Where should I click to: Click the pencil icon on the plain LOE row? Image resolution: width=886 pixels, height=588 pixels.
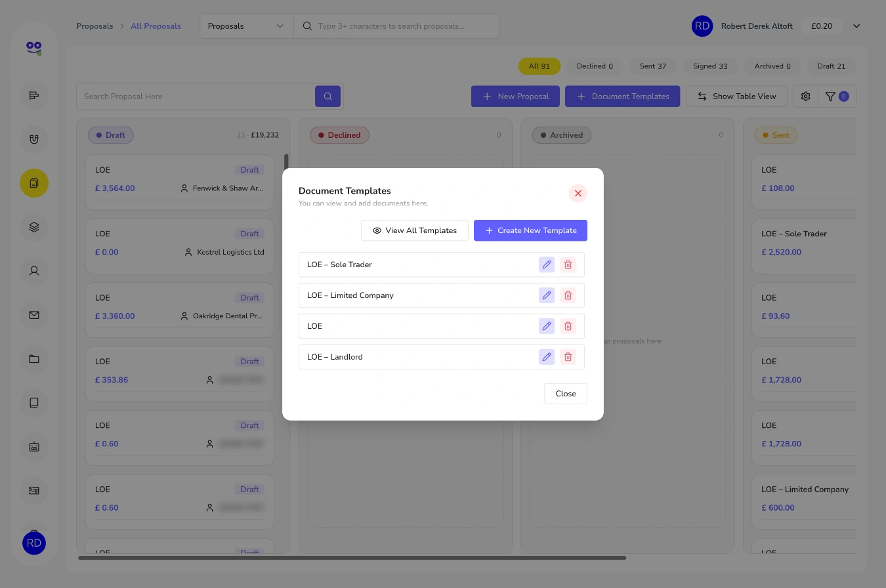(x=547, y=326)
